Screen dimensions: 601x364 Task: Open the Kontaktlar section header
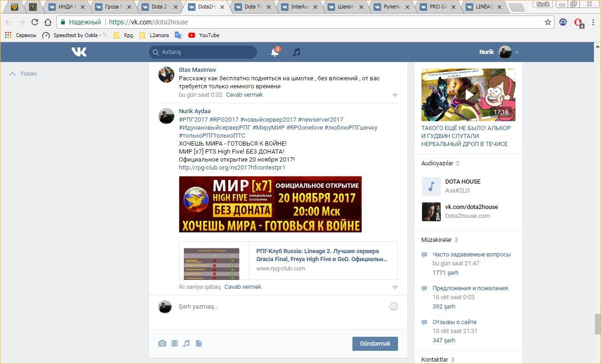click(x=435, y=360)
